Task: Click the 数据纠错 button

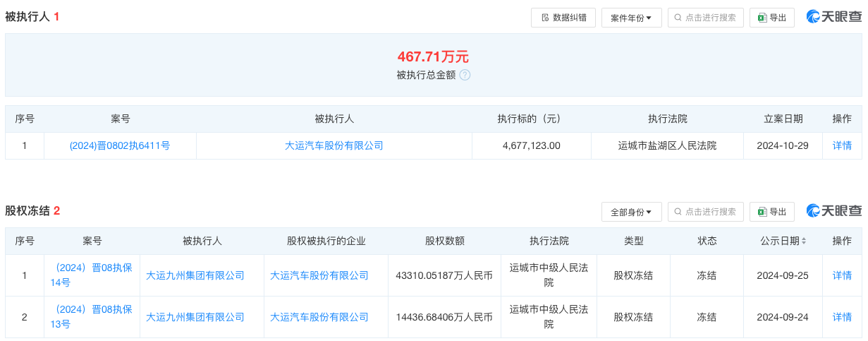Action: point(563,18)
